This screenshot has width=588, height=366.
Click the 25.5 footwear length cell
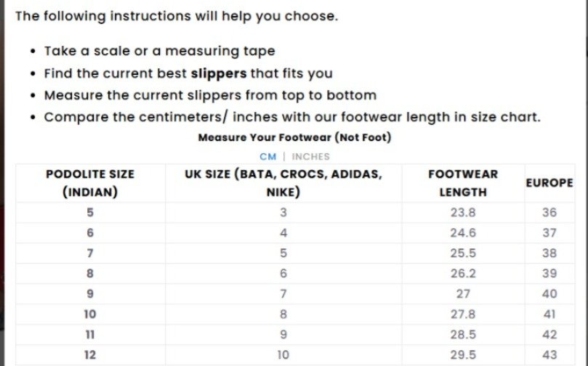click(463, 253)
